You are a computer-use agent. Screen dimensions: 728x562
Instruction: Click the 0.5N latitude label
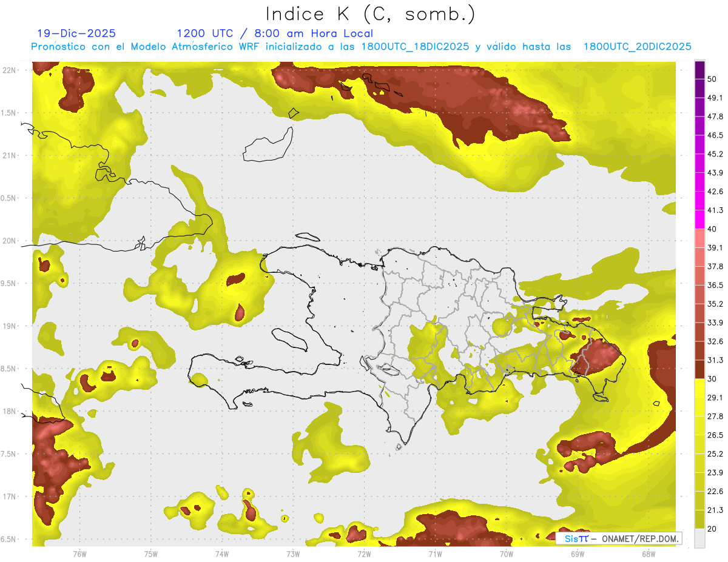coord(8,198)
